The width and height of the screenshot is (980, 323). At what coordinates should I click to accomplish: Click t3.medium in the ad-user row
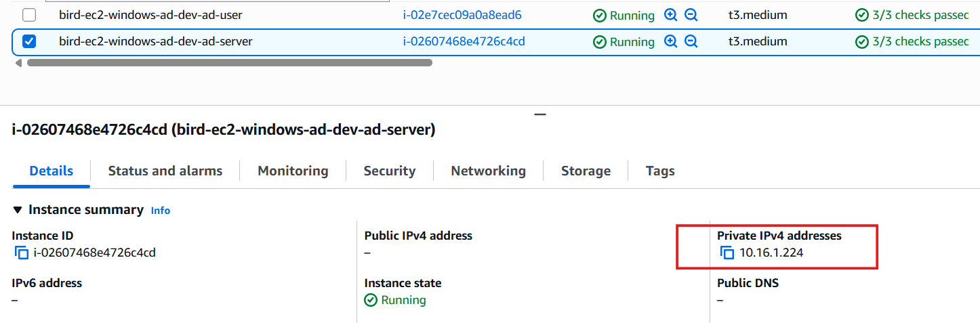tap(758, 15)
